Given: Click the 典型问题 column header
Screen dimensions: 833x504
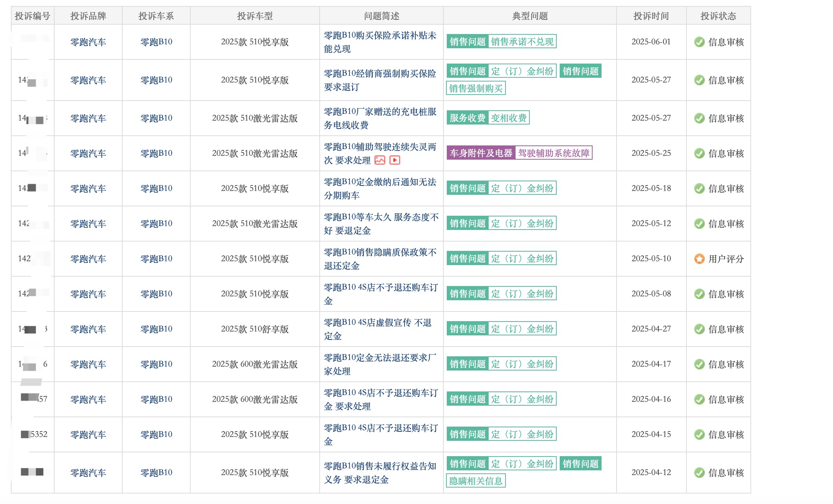Looking at the screenshot, I should [x=530, y=16].
